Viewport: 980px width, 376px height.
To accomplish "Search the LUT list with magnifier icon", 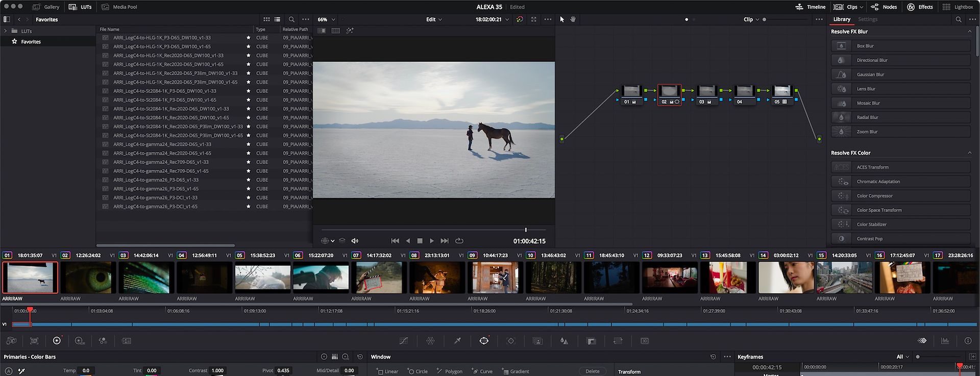I will 291,19.
